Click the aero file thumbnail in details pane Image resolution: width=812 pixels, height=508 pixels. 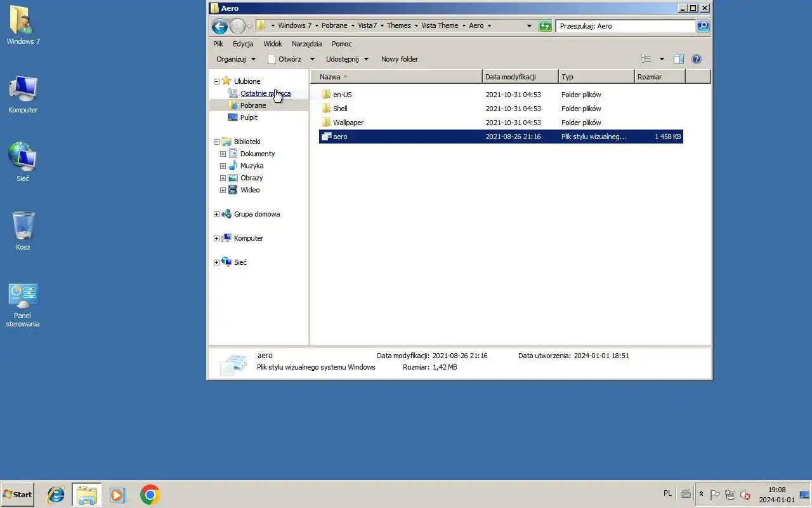[233, 364]
